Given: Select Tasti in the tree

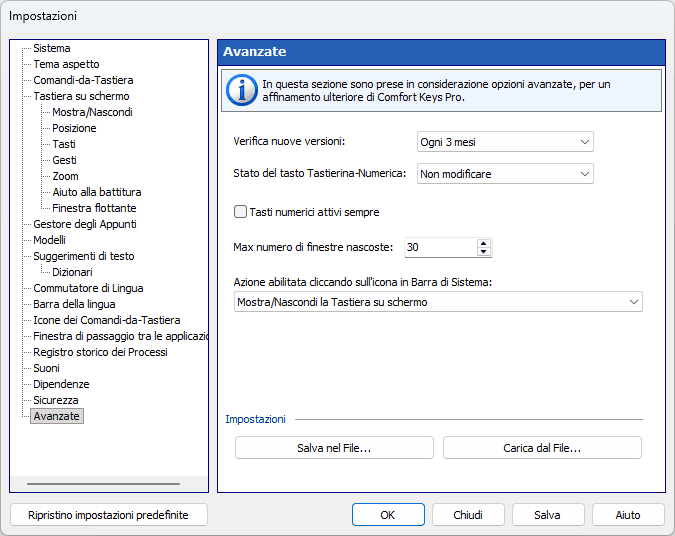Looking at the screenshot, I should pyautogui.click(x=64, y=144).
